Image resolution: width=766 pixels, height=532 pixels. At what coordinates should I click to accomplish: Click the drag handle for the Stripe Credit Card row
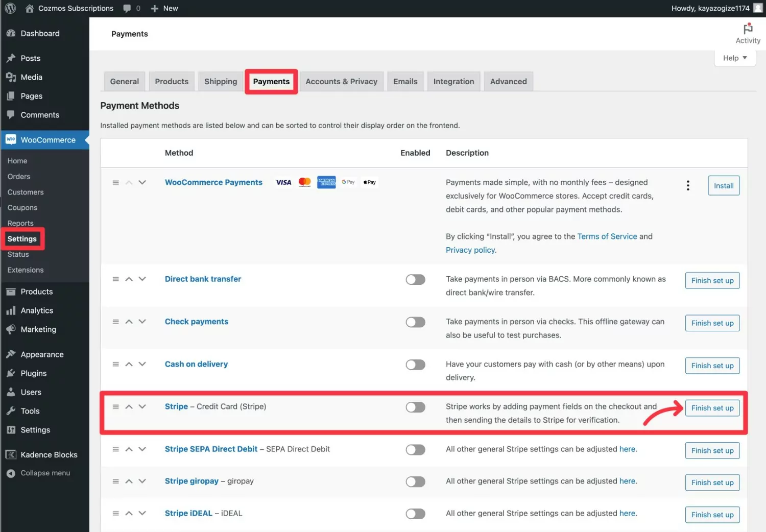(115, 407)
